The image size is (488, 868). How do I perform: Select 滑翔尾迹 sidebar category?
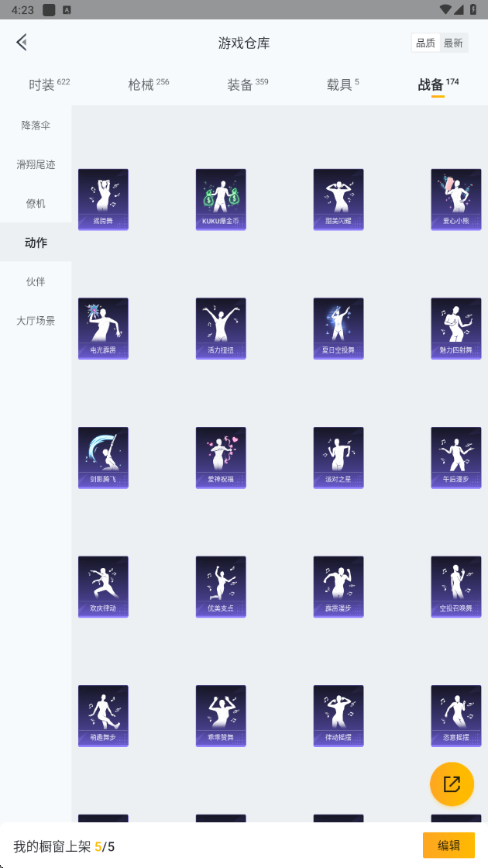pyautogui.click(x=36, y=164)
